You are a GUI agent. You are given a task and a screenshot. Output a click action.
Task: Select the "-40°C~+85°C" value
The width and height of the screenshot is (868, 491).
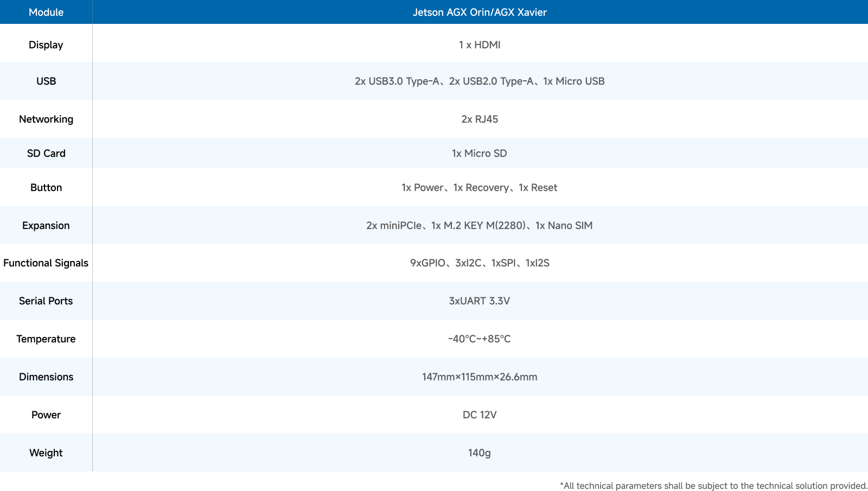click(480, 339)
